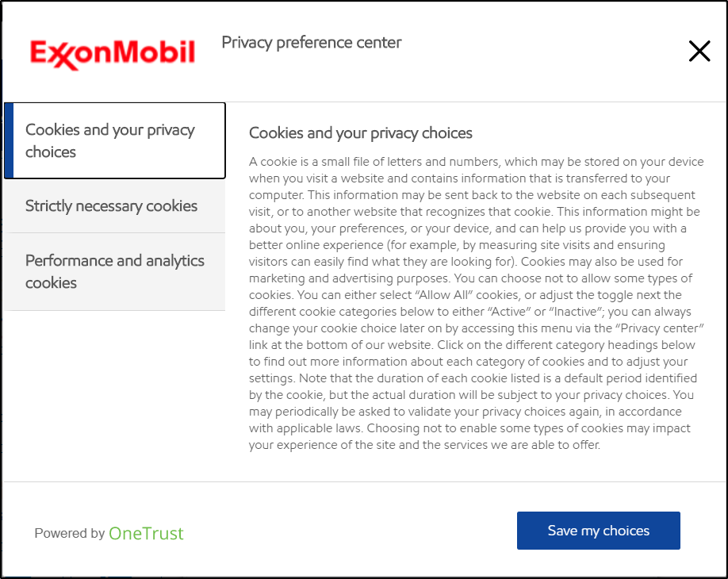Screen dimensions: 728x579
Task: Switch to "Cookies and your privacy choices"
Action: [111, 140]
